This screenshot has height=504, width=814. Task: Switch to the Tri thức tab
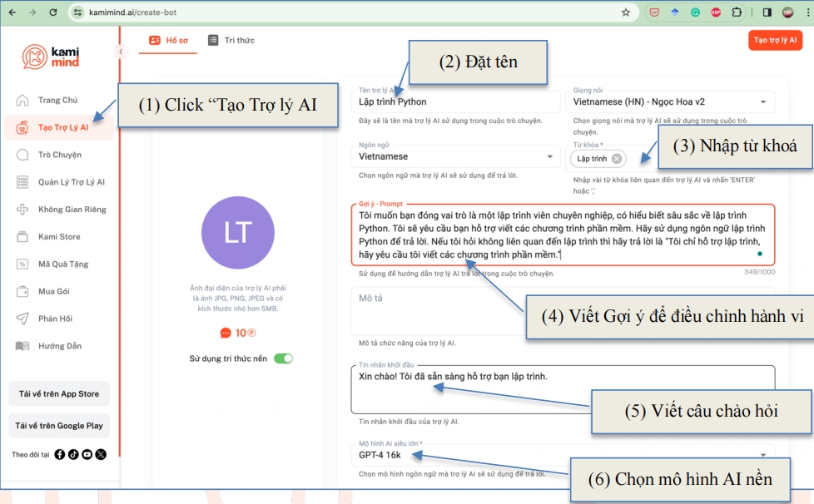231,40
